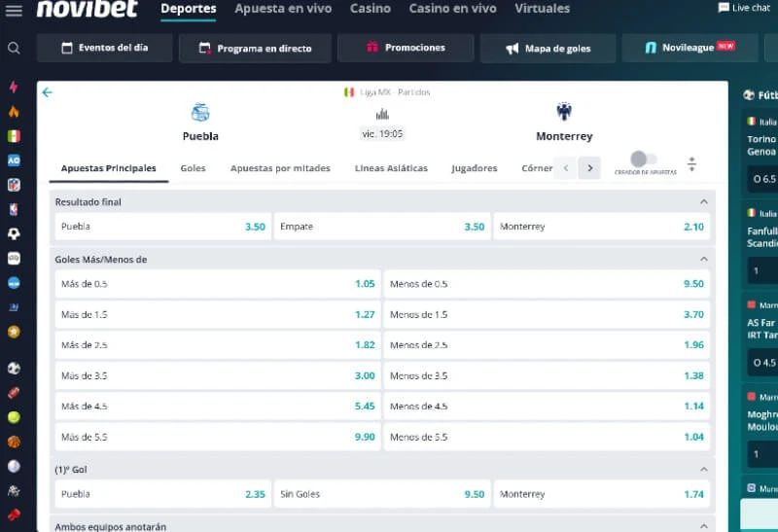Open the lightning bolt sidebar icon
This screenshot has height=532, width=778.
(14, 87)
